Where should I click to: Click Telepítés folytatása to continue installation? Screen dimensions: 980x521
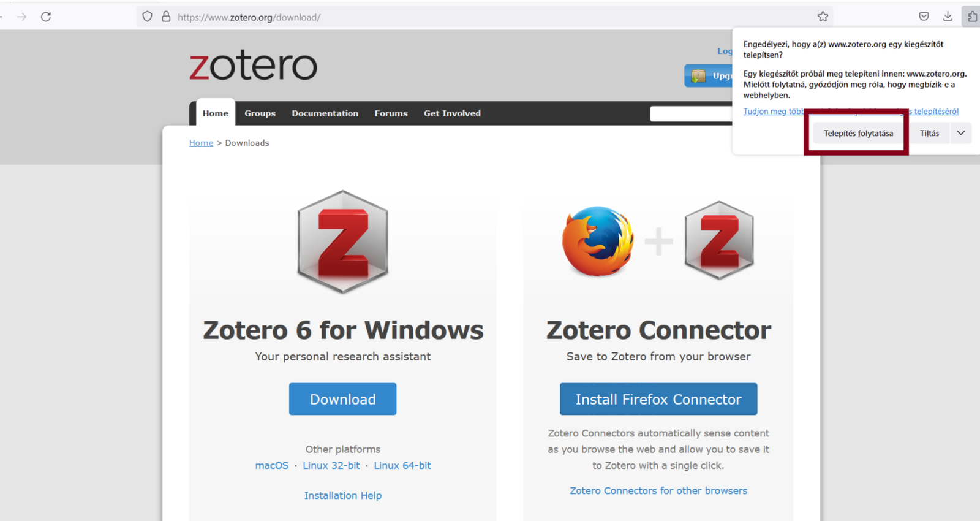point(858,133)
